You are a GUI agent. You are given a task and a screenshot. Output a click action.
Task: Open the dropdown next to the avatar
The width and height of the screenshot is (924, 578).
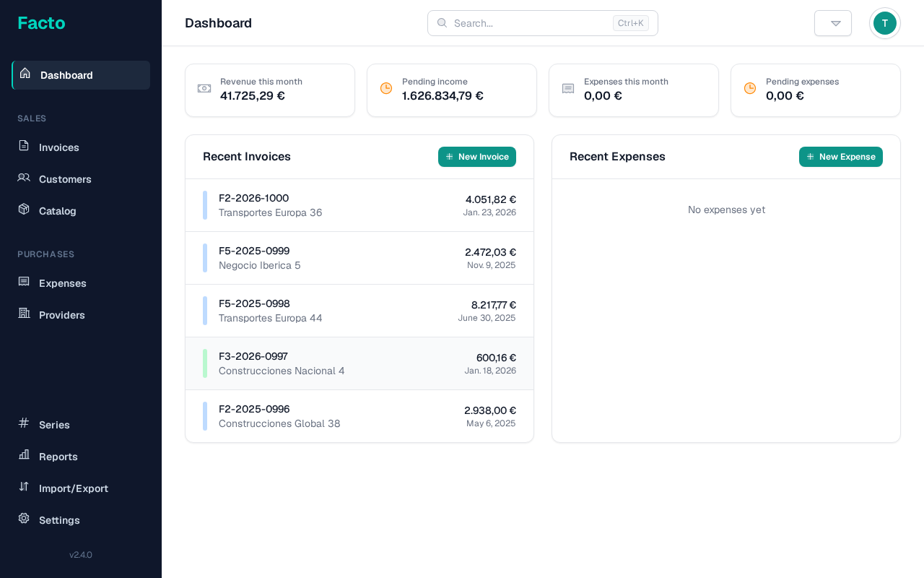tap(832, 23)
